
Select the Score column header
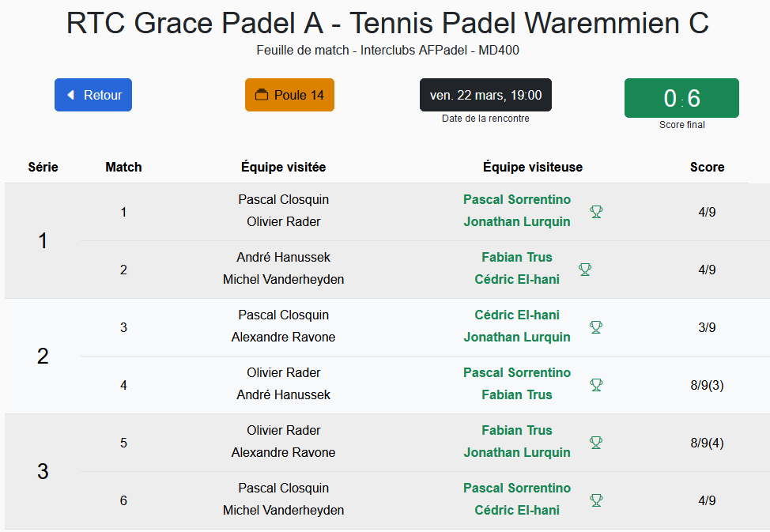click(x=707, y=167)
